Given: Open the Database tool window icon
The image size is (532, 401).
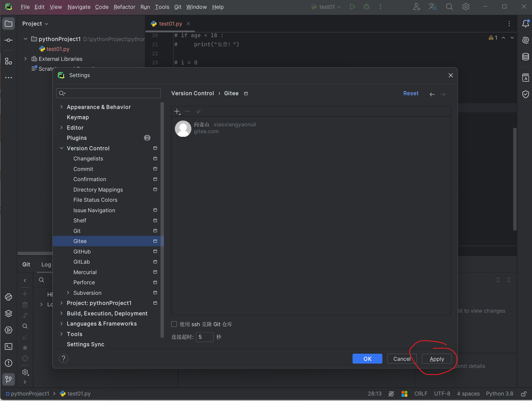Looking at the screenshot, I should pyautogui.click(x=526, y=57).
